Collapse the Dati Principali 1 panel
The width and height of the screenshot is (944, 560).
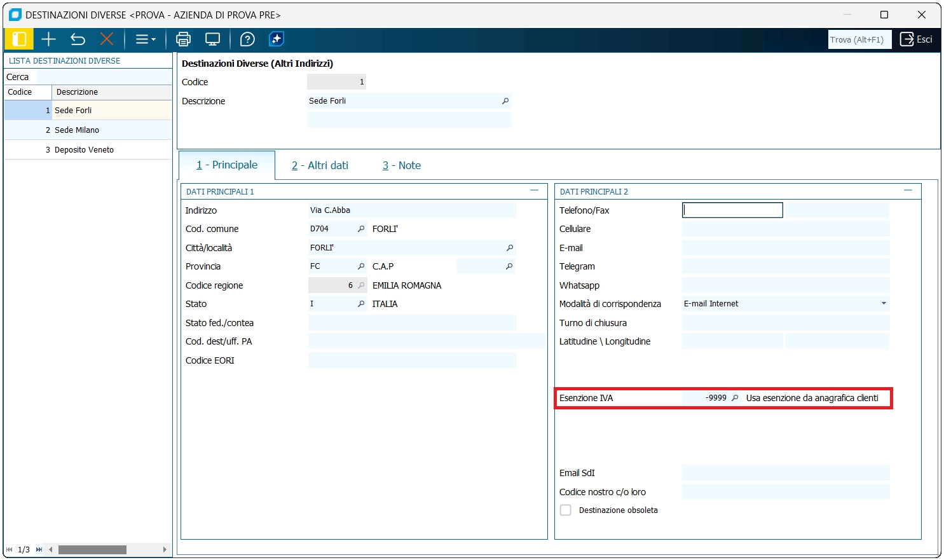[534, 191]
